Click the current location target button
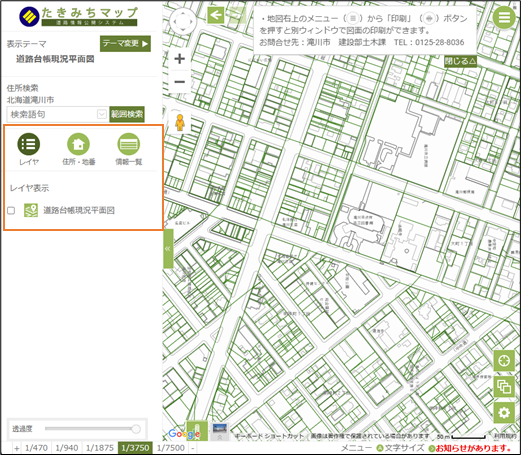The image size is (521, 455). pyautogui.click(x=504, y=360)
